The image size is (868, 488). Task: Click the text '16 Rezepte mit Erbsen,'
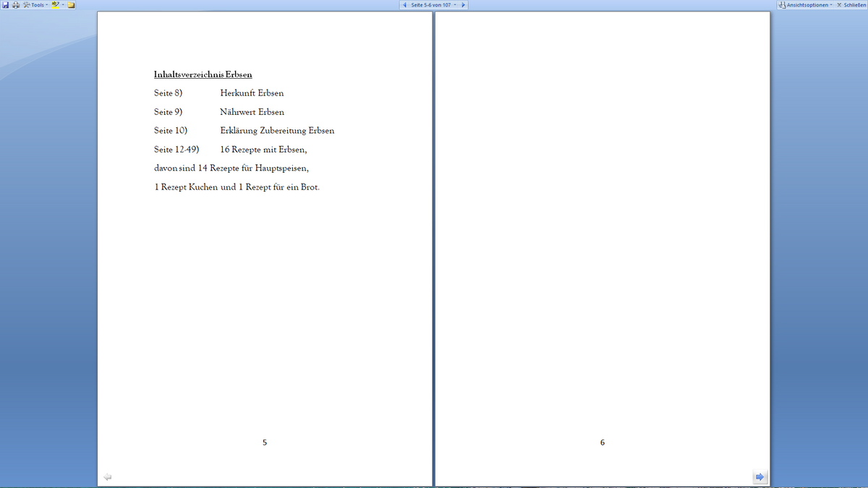(264, 150)
